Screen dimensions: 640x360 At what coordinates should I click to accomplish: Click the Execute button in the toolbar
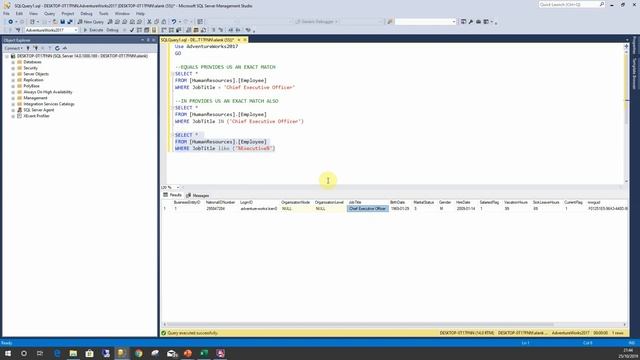[93, 30]
